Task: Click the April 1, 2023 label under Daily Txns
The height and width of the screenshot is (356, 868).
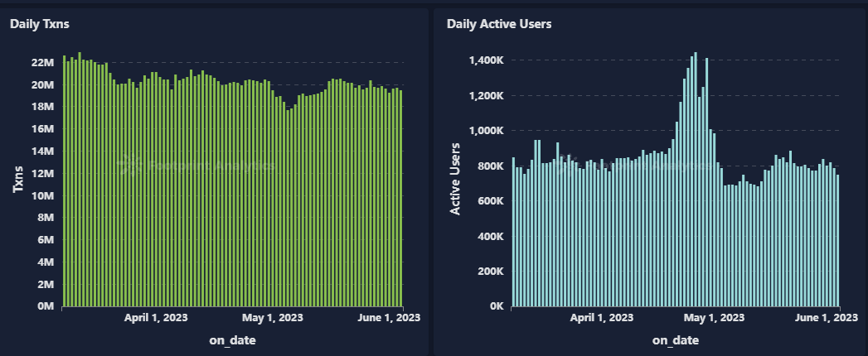Action: click(x=157, y=318)
